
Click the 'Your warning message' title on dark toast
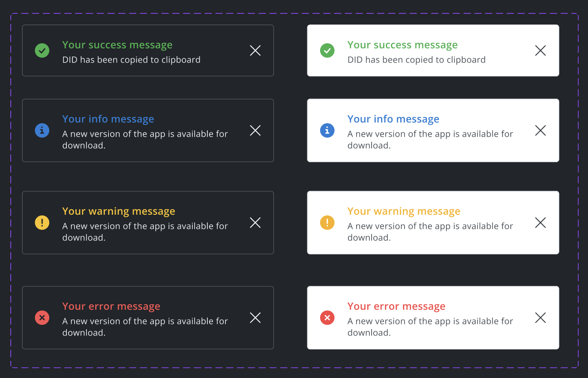click(x=119, y=211)
